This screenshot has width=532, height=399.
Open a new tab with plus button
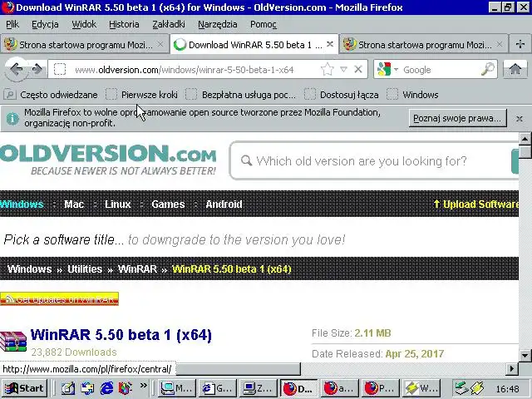(520, 44)
